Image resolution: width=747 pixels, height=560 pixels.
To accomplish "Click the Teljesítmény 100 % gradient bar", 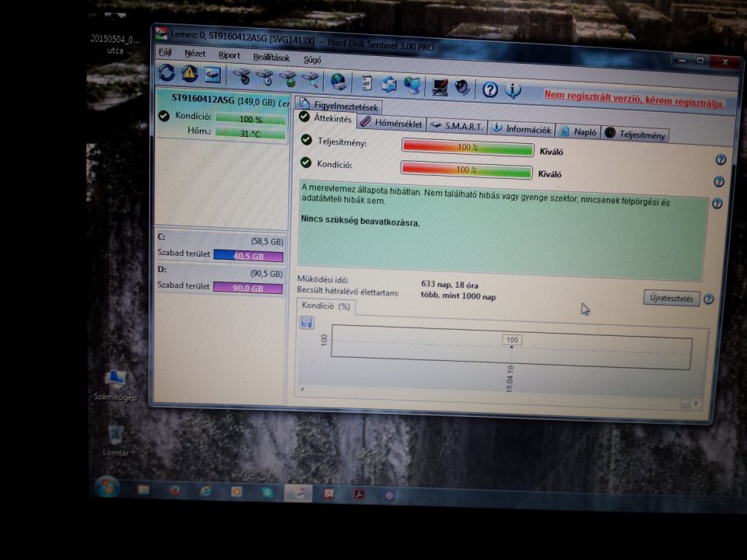I will tap(468, 147).
